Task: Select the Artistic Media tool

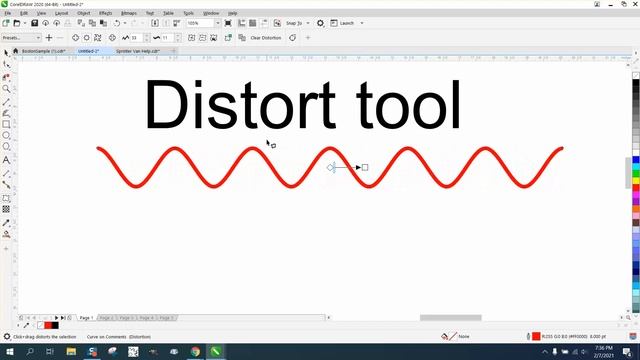Action: 6,113
